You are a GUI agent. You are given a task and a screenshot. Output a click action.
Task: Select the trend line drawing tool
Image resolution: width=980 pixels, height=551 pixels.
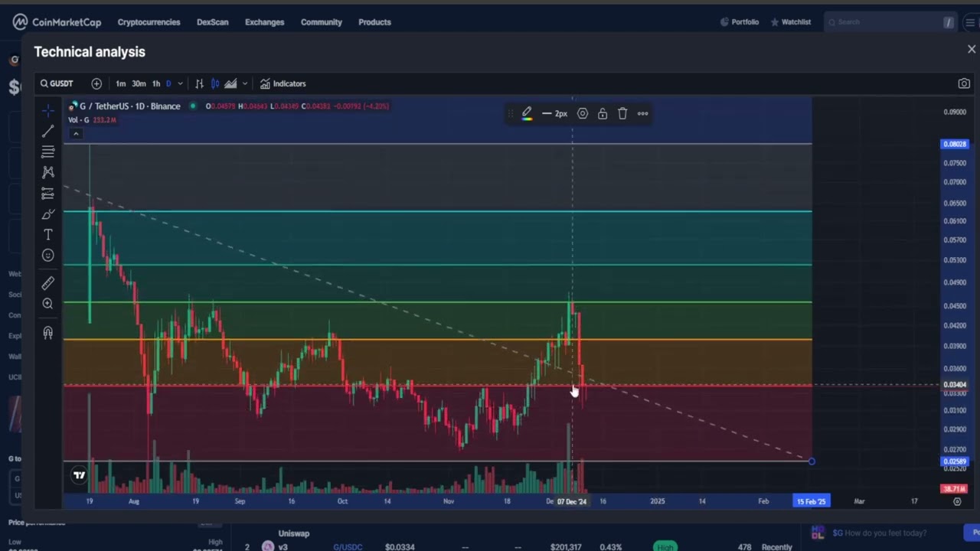coord(47,132)
